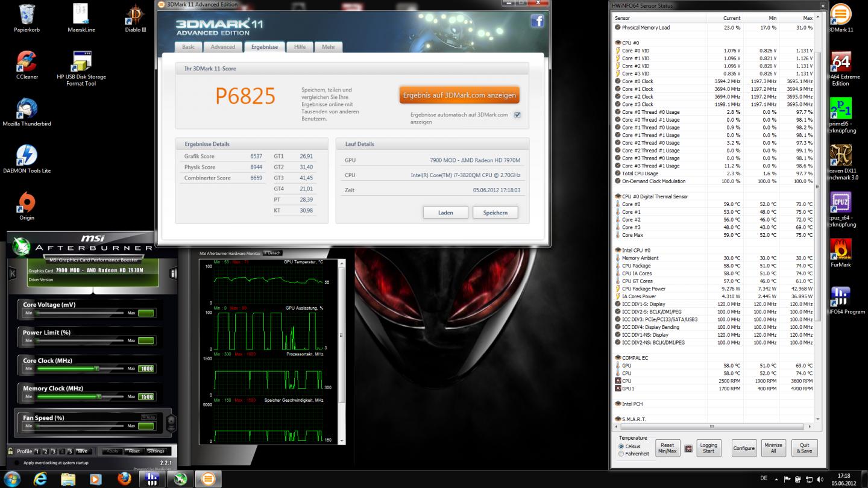Viewport: 868px width, 488px height.
Task: Toggle 'Apply overclocking at system startup'
Action: pos(16,463)
